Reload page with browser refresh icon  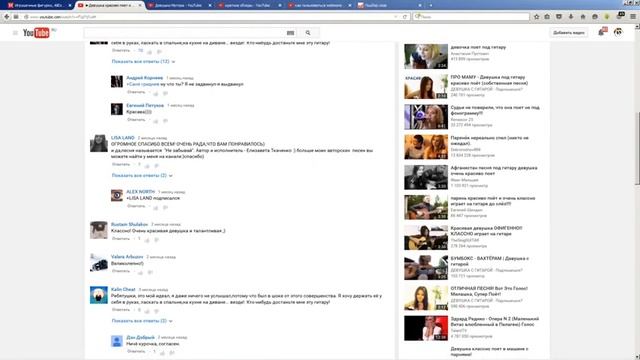tap(405, 17)
